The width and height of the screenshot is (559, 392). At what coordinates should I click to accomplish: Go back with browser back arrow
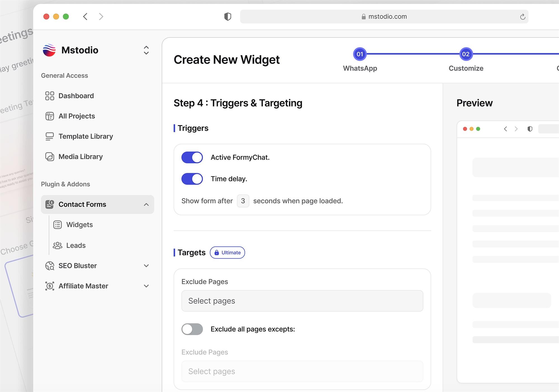tap(86, 17)
